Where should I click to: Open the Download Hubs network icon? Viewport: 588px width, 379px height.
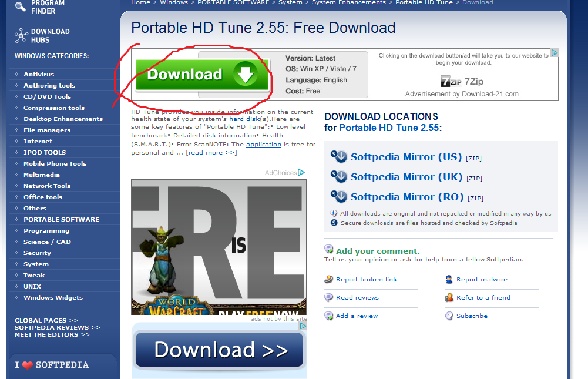click(x=21, y=36)
